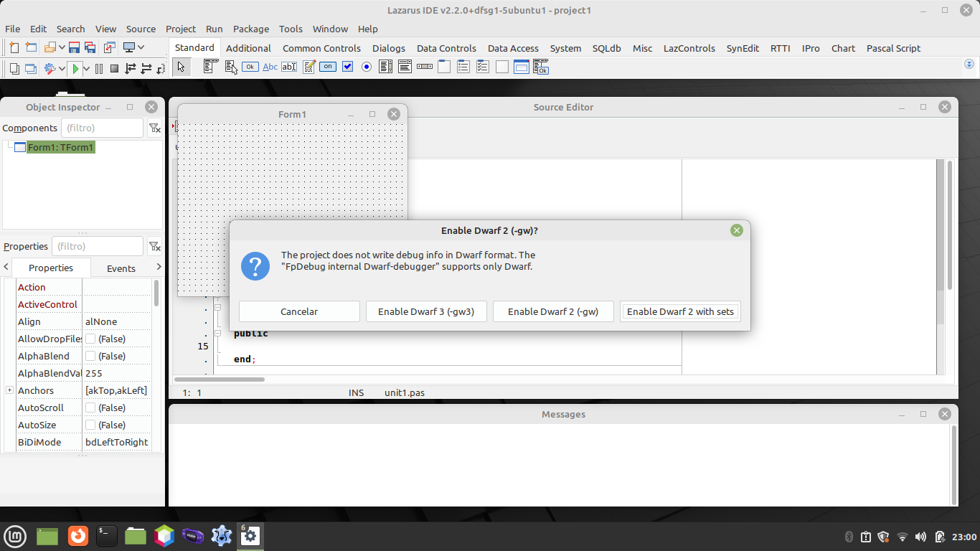The height and width of the screenshot is (551, 980).
Task: Click the Cancelar button
Action: pos(299,311)
